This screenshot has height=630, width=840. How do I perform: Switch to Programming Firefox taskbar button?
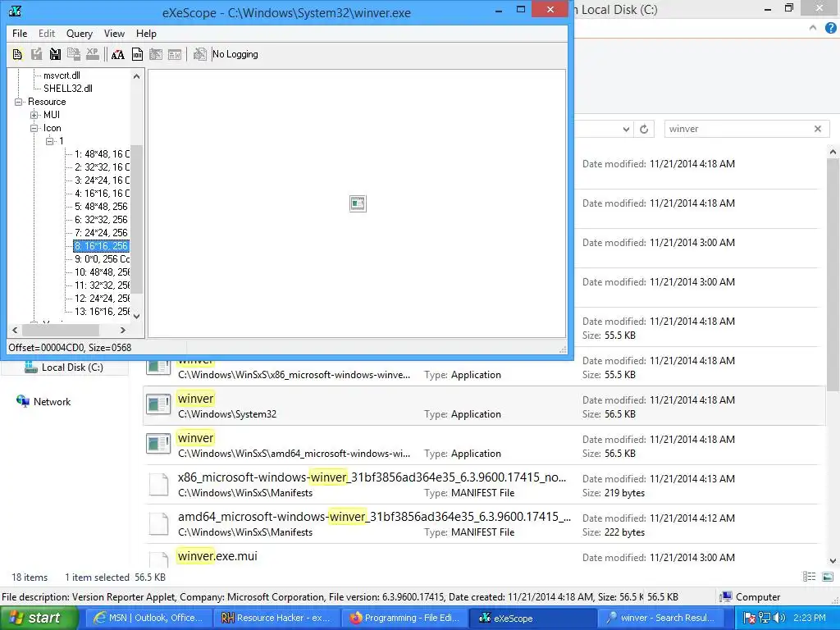point(405,618)
